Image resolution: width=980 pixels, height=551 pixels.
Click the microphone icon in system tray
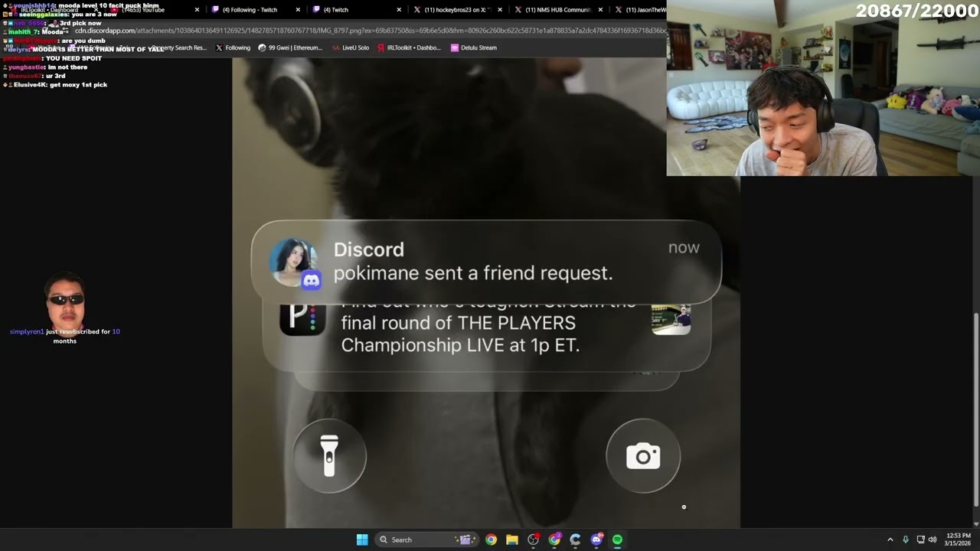pyautogui.click(x=906, y=540)
